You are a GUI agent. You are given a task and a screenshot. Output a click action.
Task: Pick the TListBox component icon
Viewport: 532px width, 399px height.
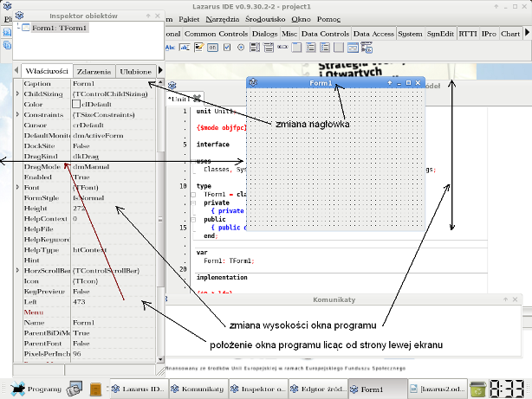[255, 48]
